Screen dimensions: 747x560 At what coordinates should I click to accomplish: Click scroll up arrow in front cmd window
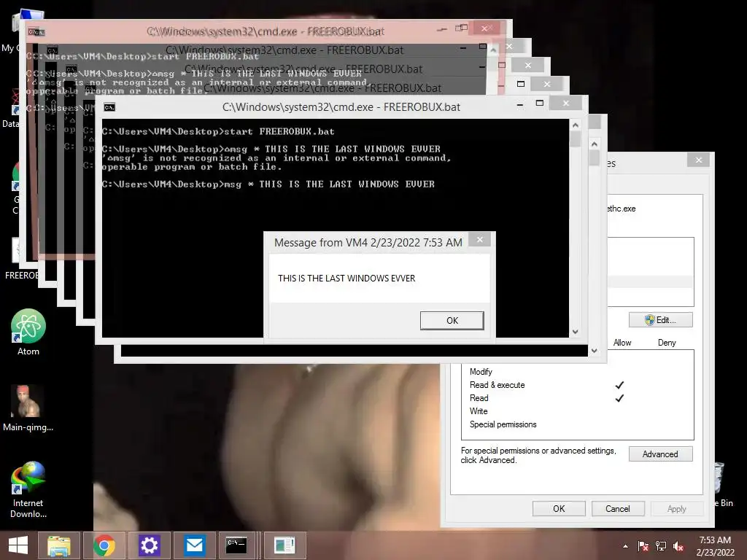pos(575,125)
